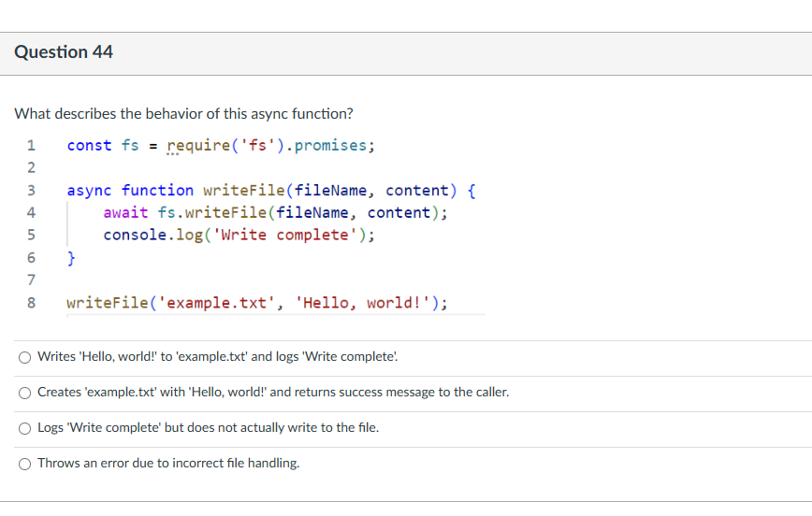Choose radio "Logs 'Write complete' but does not write"
Image resolution: width=812 pixels, height=516 pixels.
[24, 428]
